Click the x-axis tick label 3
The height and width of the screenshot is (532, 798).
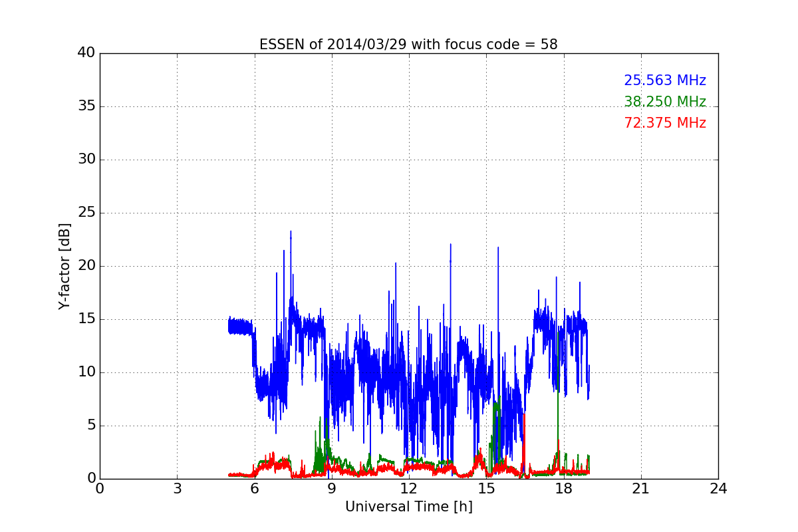click(177, 489)
